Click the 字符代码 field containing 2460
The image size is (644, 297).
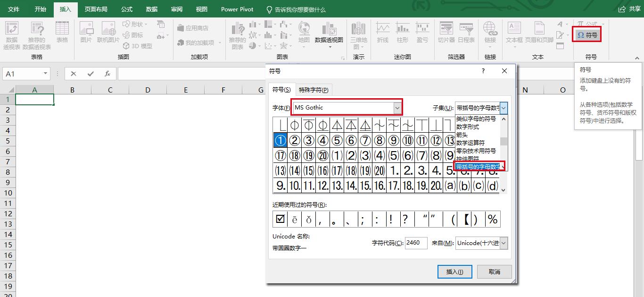click(415, 243)
